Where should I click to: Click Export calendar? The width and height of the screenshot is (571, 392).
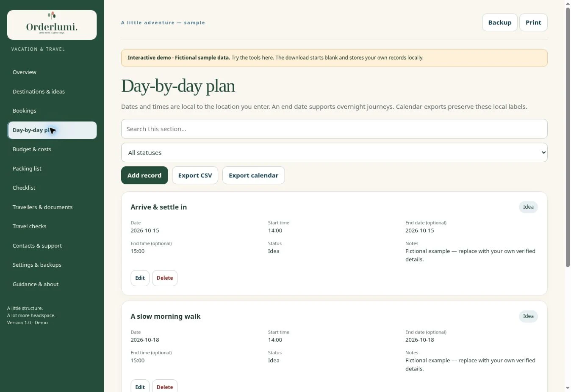tap(253, 175)
